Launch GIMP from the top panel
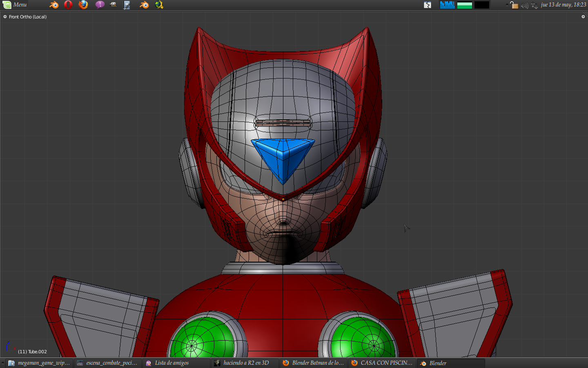 pos(113,5)
